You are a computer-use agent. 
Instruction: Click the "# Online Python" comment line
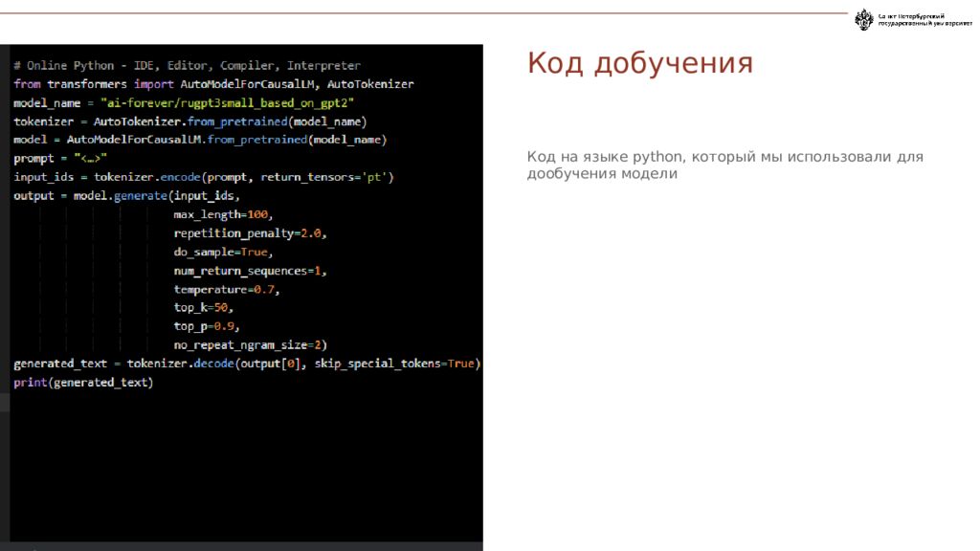[187, 66]
